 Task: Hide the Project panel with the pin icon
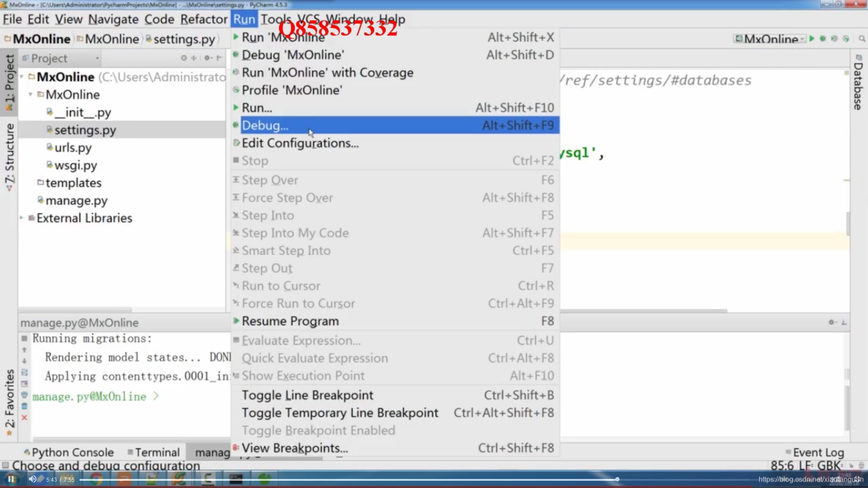click(x=219, y=58)
